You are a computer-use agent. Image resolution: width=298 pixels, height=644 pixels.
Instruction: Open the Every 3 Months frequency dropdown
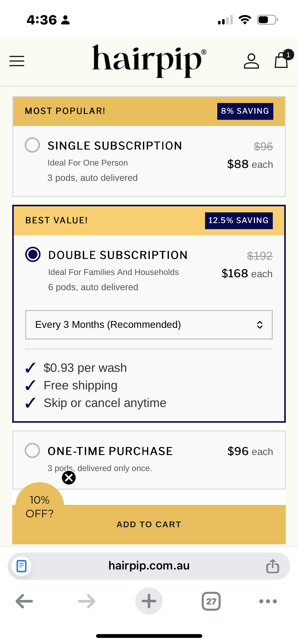pyautogui.click(x=149, y=325)
